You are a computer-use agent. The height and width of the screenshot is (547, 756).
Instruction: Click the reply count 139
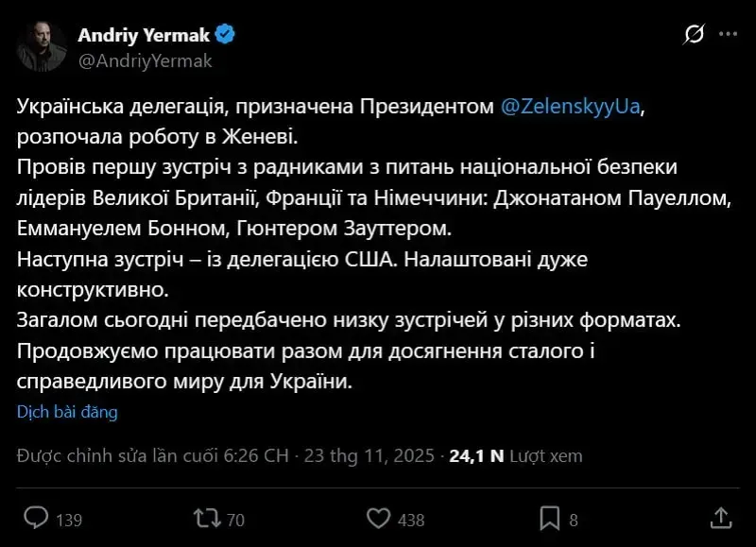69,520
